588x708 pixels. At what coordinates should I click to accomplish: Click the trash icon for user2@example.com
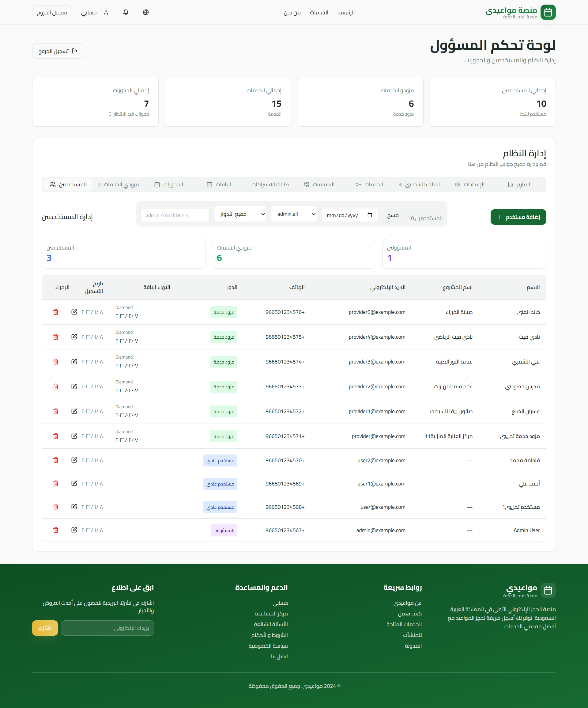[x=56, y=460]
